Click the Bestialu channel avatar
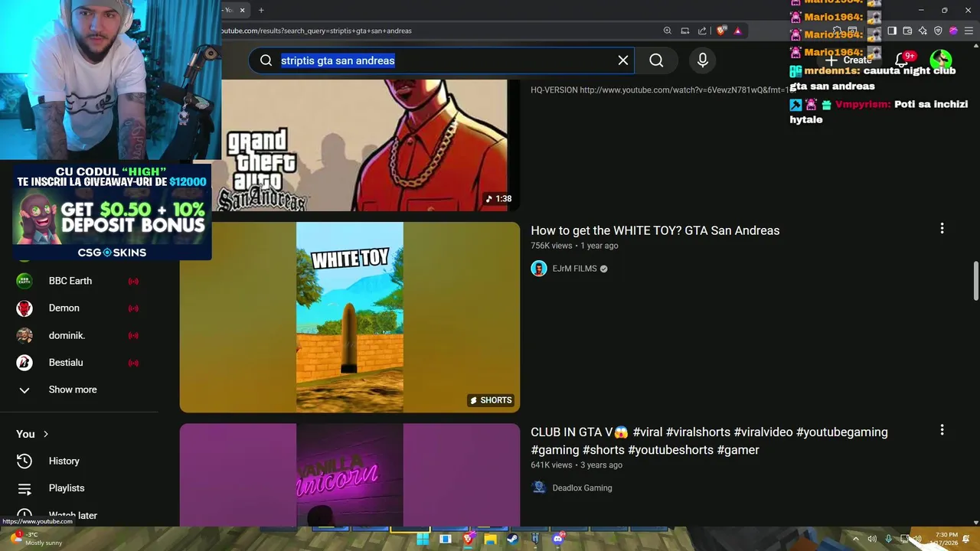The width and height of the screenshot is (980, 551). coord(24,362)
